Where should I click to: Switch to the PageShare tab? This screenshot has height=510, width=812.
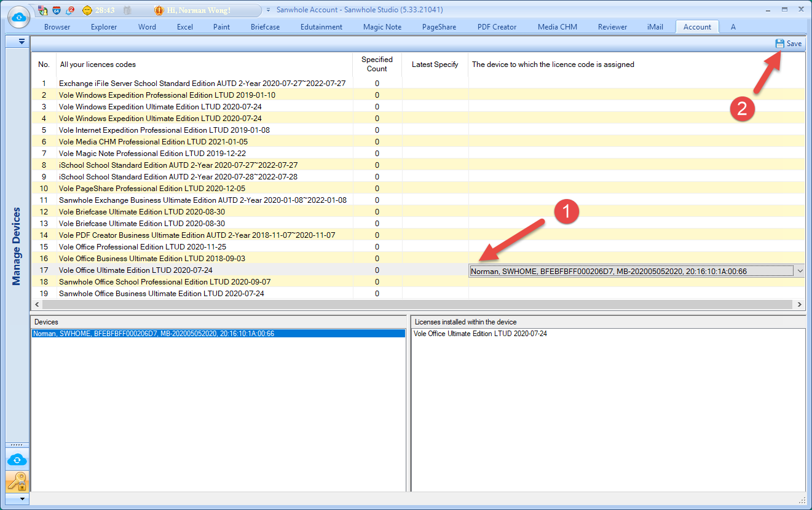coord(439,27)
